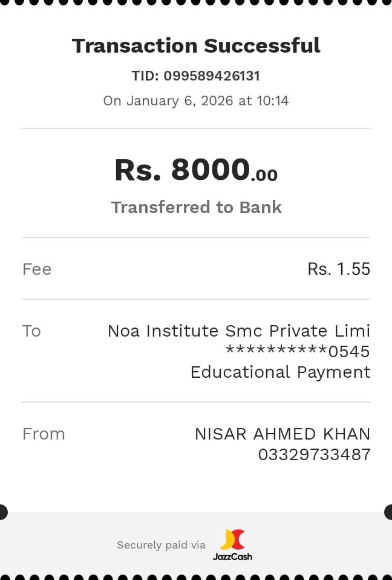
Task: Select the January 6, 2026 timestamp
Action: pyautogui.click(x=196, y=101)
